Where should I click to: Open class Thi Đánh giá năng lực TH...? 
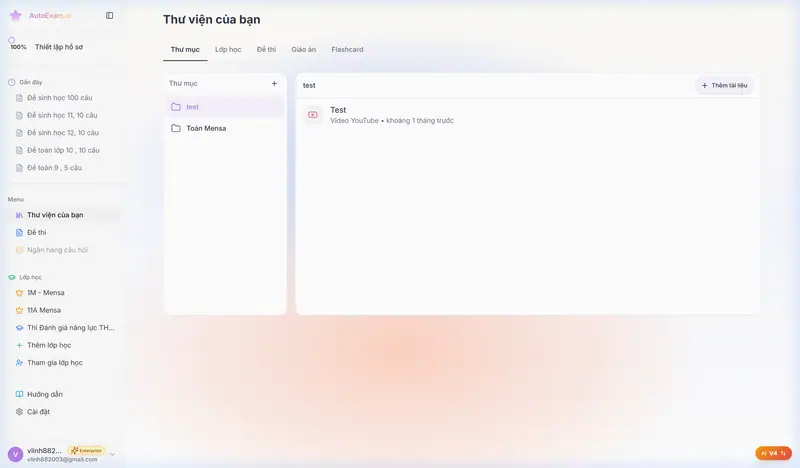[71, 328]
